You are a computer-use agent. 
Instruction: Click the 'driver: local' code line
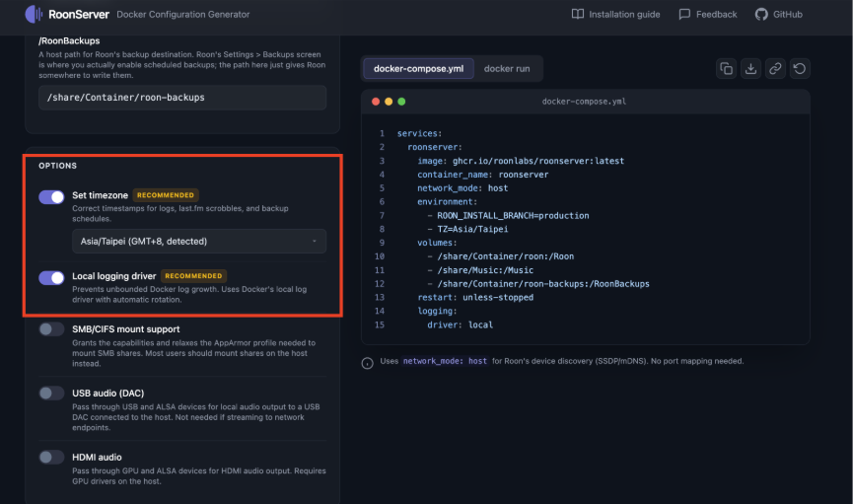[461, 324]
